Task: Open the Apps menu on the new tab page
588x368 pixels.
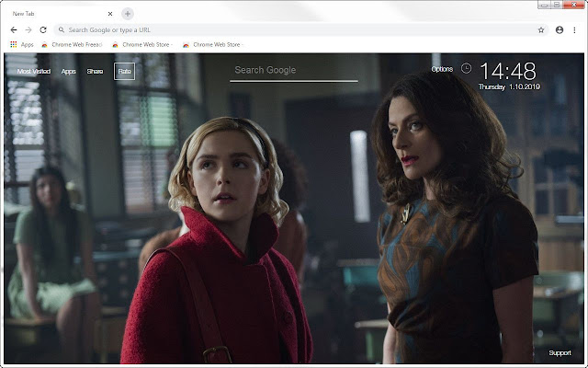Action: [x=68, y=72]
